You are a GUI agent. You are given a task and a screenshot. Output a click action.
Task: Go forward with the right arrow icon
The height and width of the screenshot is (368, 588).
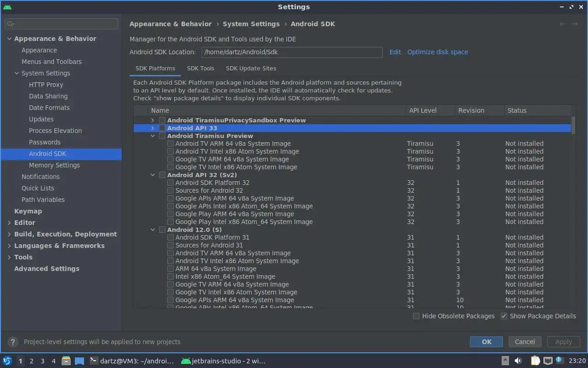(x=574, y=24)
